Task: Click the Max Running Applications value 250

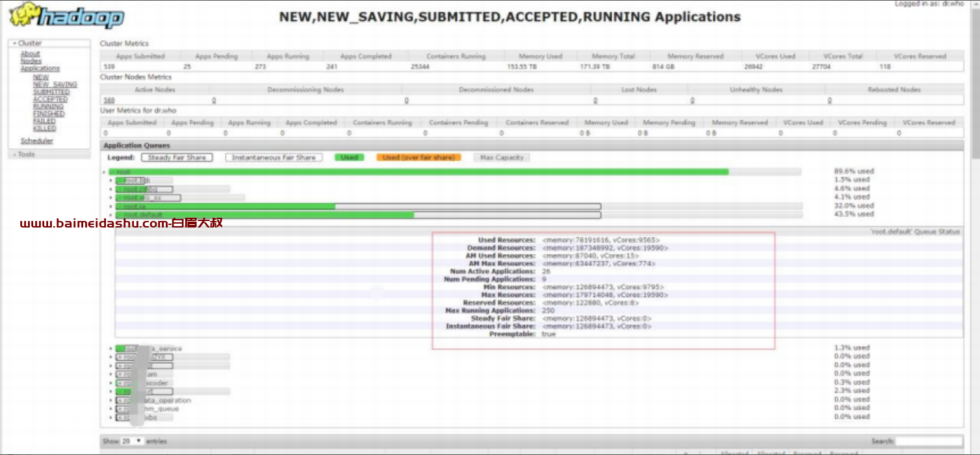Action: [x=548, y=311]
